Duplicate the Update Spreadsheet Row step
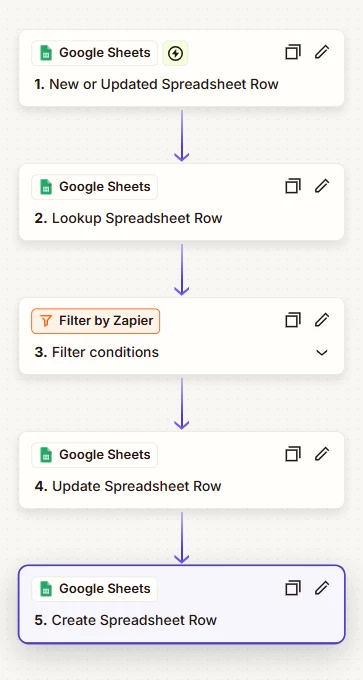 (293, 454)
